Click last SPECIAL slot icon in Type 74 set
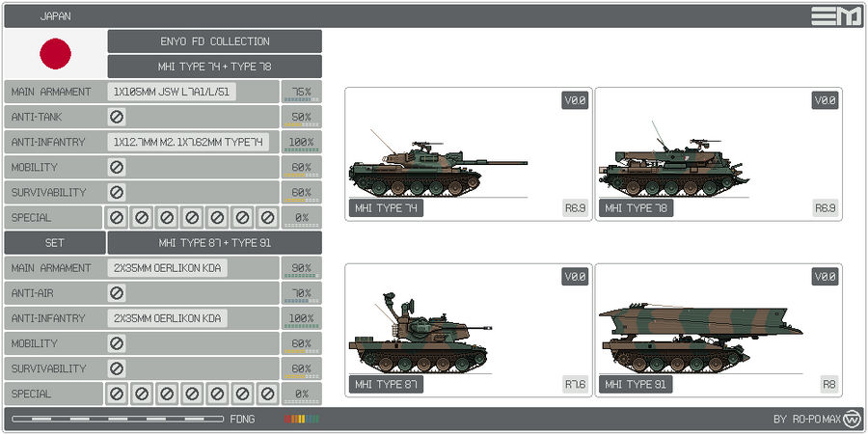This screenshot has width=868, height=435. click(x=267, y=218)
